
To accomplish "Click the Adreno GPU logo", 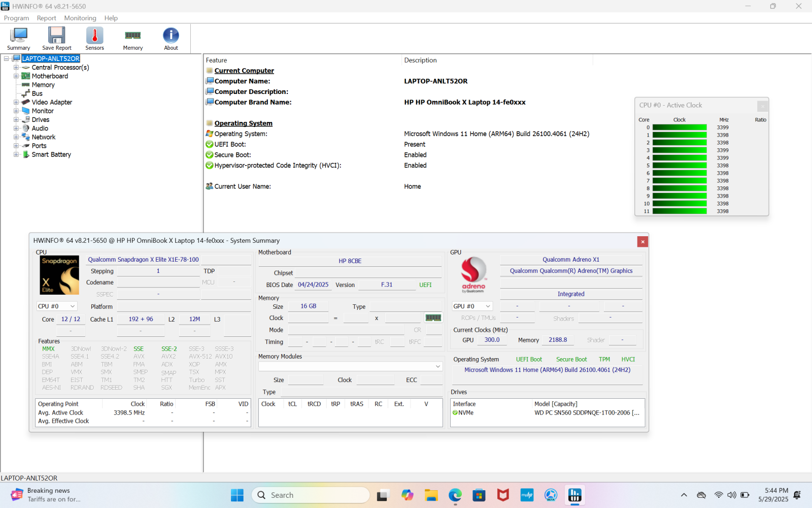I will [x=472, y=275].
